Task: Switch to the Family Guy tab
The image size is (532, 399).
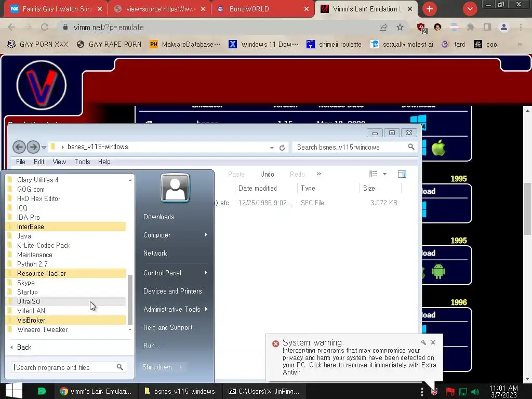Action: (x=56, y=9)
